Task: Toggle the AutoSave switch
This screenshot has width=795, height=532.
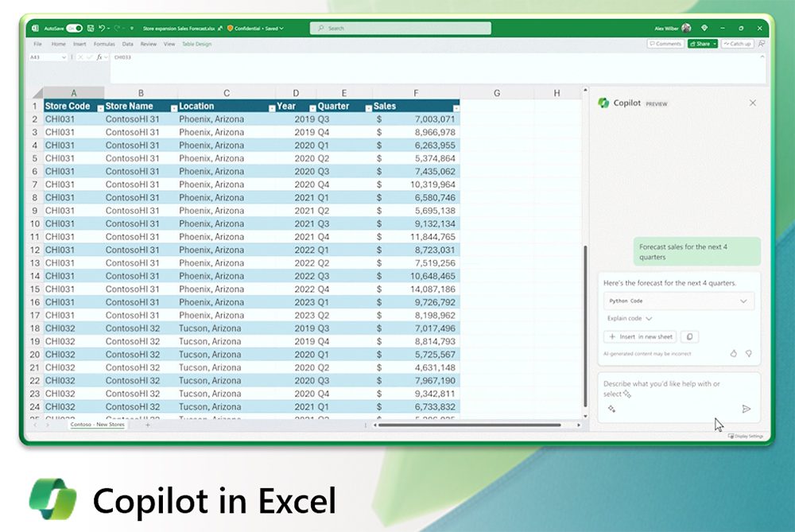Action: [74, 29]
